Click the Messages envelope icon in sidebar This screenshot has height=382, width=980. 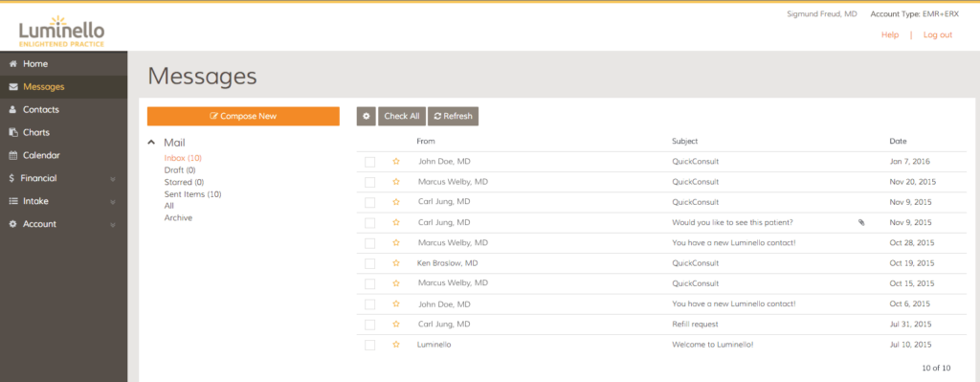(x=13, y=87)
